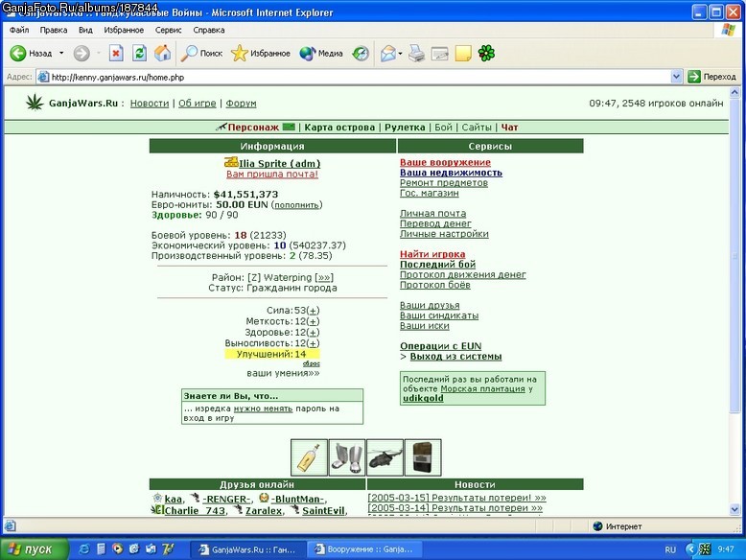Open ваши умения»» link
This screenshot has height=560, width=746.
coord(283,373)
